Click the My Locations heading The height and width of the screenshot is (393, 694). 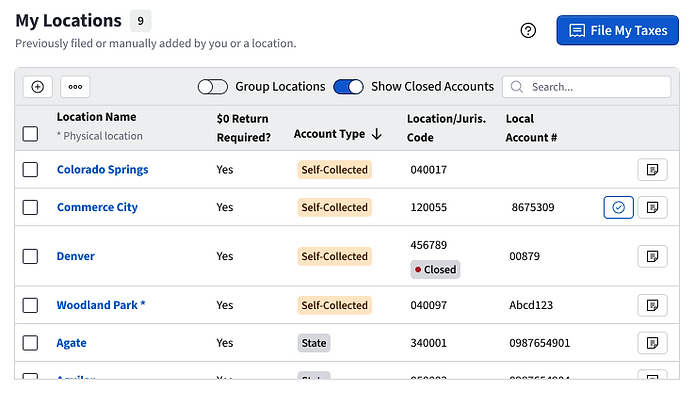click(x=69, y=21)
